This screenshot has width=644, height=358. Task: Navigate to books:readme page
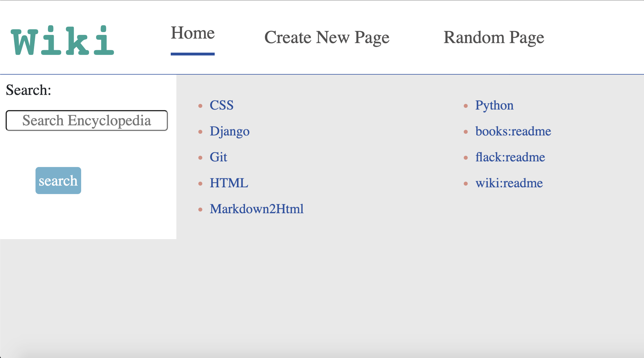(x=512, y=131)
